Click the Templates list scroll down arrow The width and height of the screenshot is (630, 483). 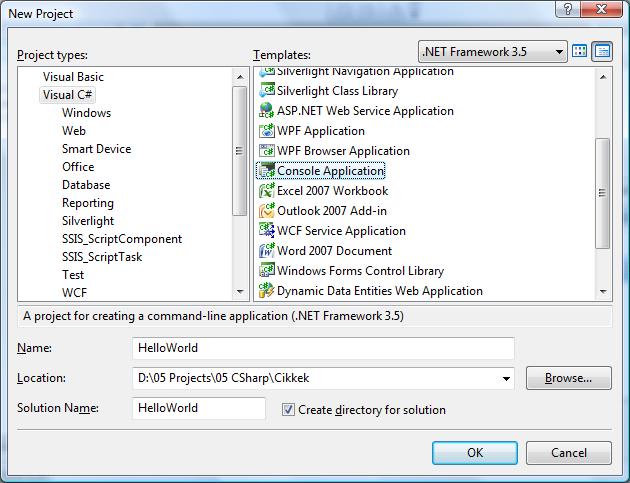pyautogui.click(x=603, y=292)
